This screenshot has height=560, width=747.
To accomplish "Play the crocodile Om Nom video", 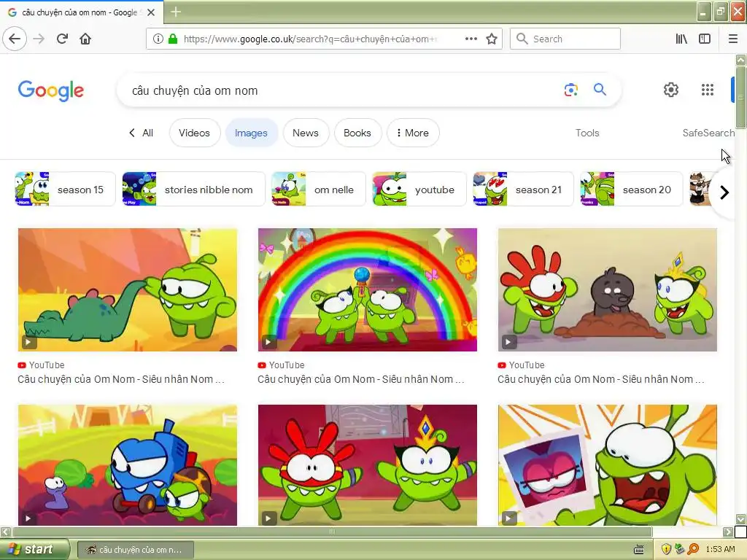I will 28,342.
